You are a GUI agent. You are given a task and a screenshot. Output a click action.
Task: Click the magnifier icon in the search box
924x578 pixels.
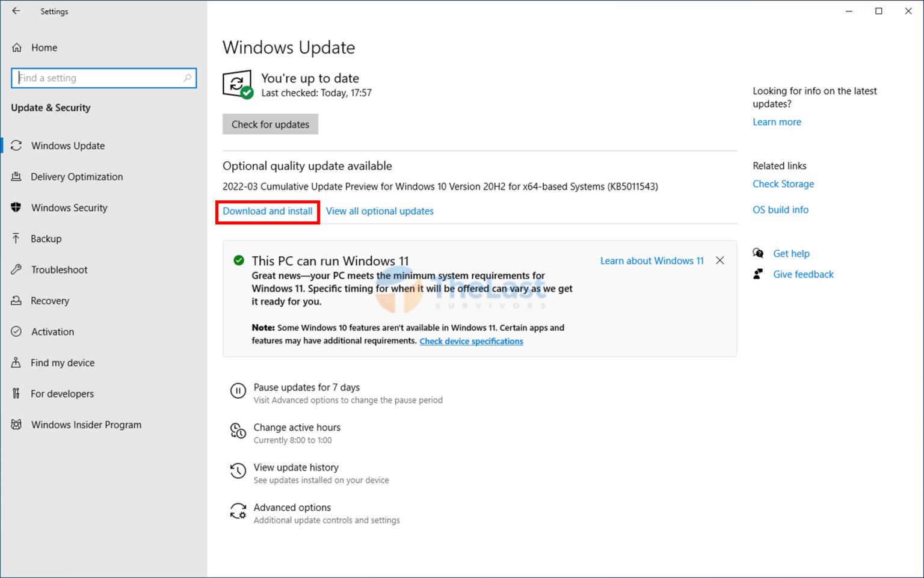pos(187,78)
